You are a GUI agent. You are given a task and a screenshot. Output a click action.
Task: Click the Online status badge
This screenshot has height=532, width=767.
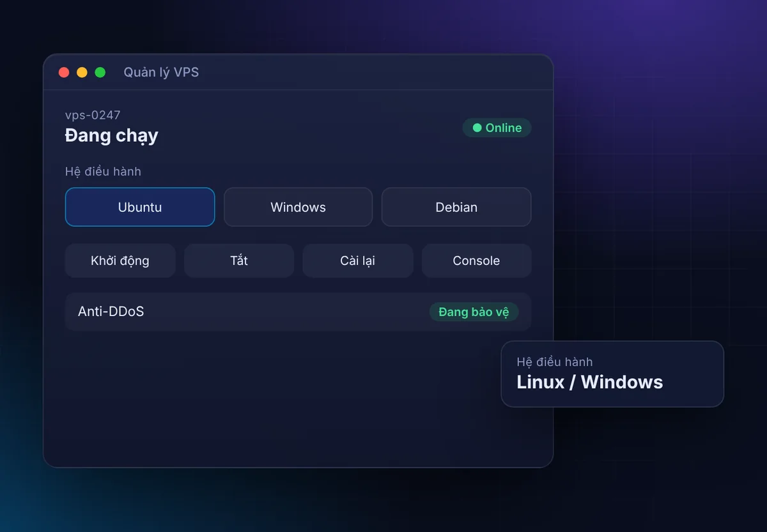497,128
